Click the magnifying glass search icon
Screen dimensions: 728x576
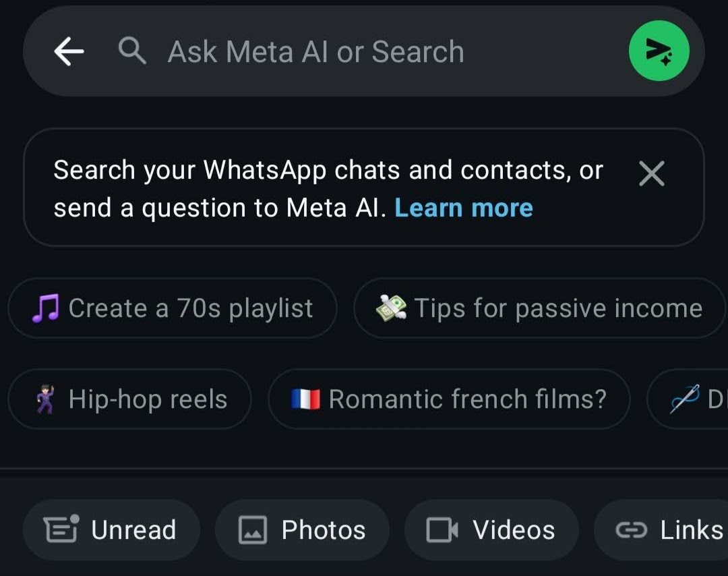click(132, 51)
